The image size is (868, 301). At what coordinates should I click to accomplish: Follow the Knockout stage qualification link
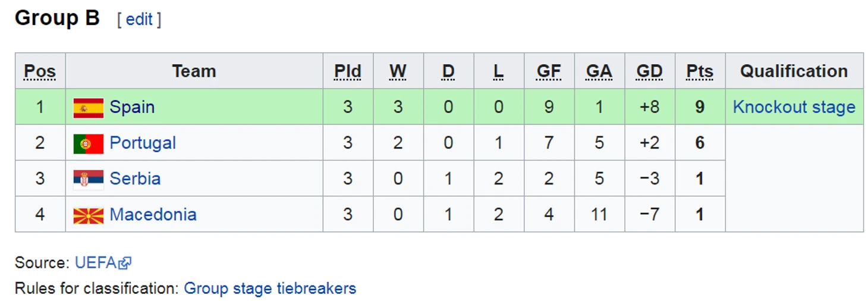tap(794, 107)
